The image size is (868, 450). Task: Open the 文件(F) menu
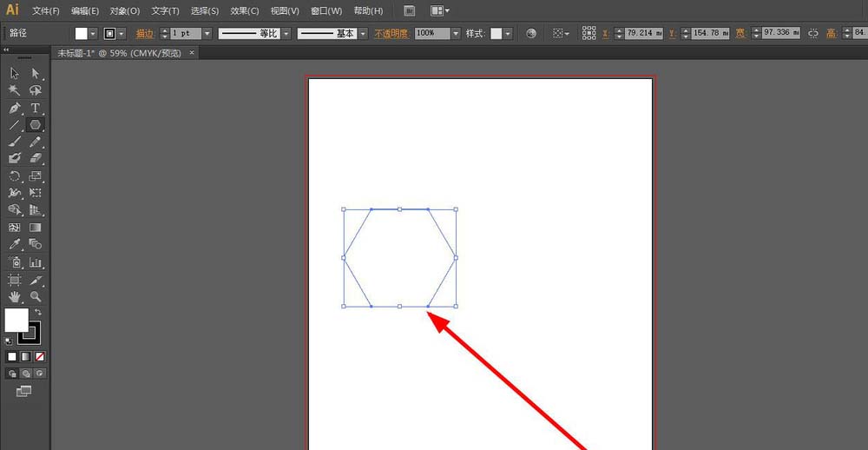[46, 10]
